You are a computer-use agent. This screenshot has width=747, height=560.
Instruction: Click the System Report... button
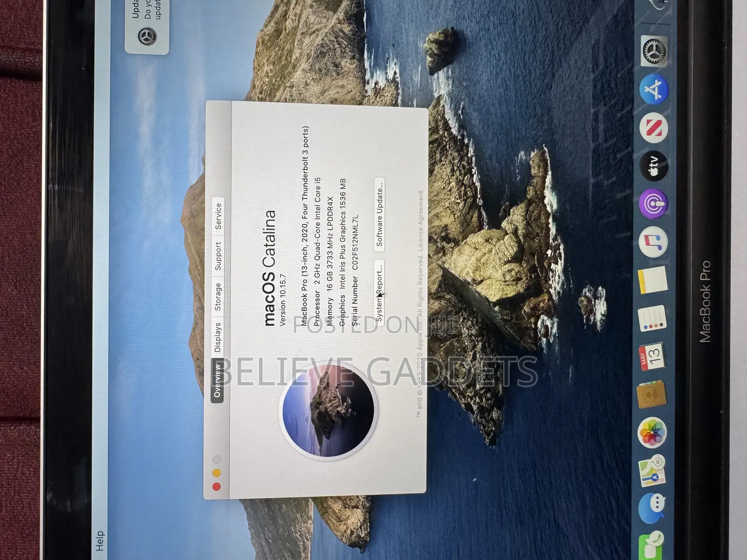[379, 292]
